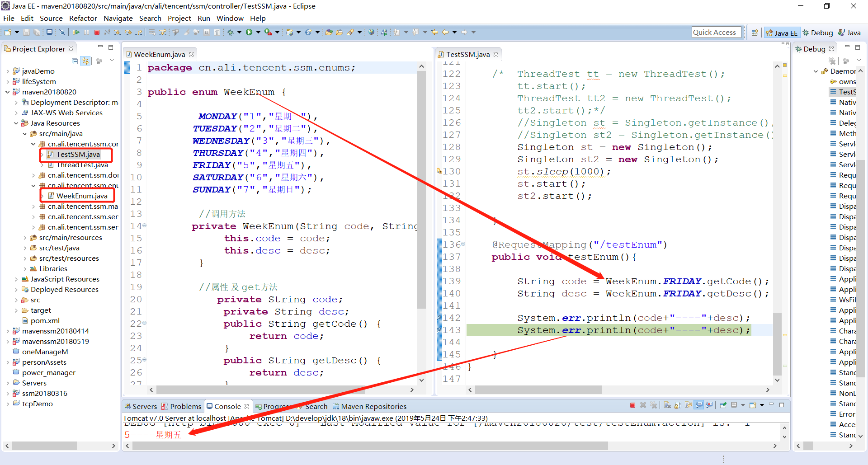
Task: Toggle console Scroll Lock
Action: pos(678,405)
